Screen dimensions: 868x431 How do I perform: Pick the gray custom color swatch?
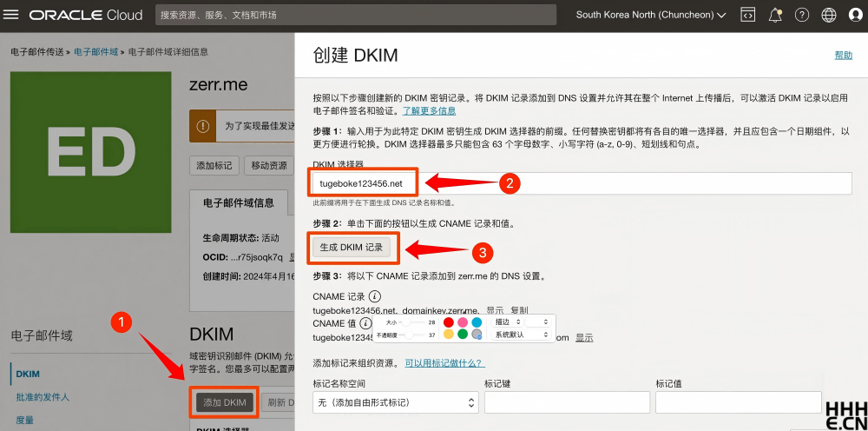pyautogui.click(x=477, y=334)
